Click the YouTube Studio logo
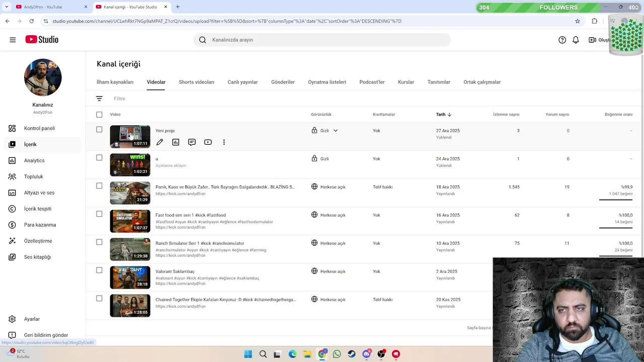 tap(42, 40)
